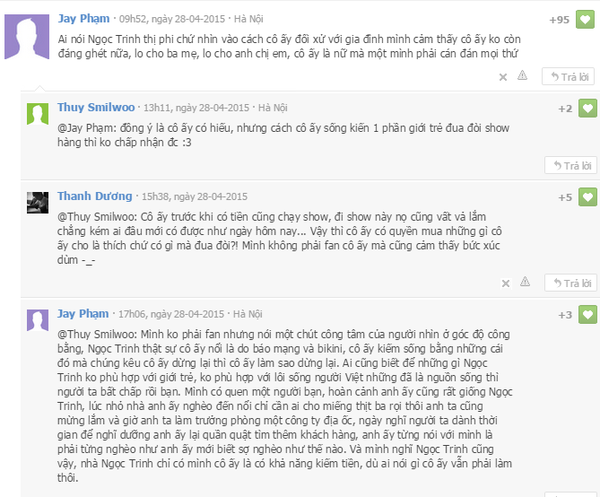Like Thuy Smilwoo's reply via the heart icon
The height and width of the screenshot is (497, 600).
pyautogui.click(x=587, y=108)
